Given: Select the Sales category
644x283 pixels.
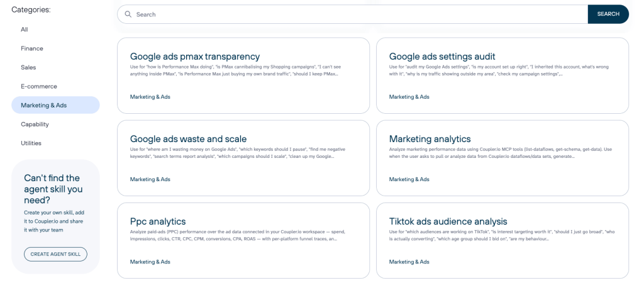Looking at the screenshot, I should pyautogui.click(x=28, y=67).
